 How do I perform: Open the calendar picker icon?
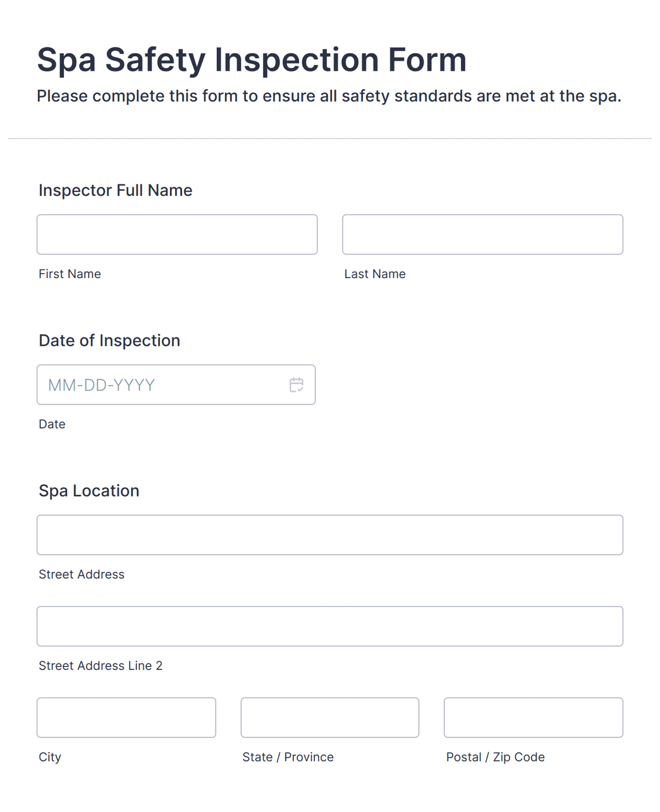[x=296, y=385]
